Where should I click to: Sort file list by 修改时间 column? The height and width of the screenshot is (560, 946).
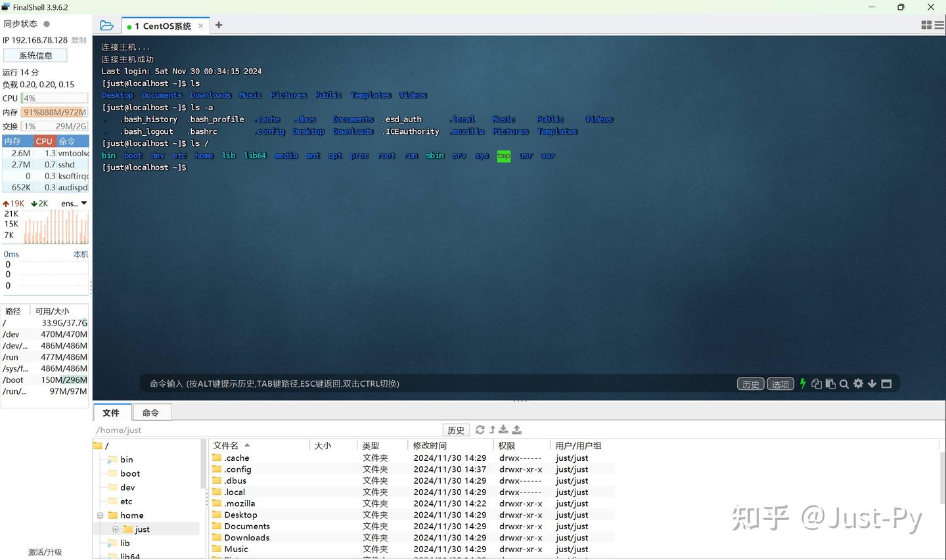(x=451, y=445)
